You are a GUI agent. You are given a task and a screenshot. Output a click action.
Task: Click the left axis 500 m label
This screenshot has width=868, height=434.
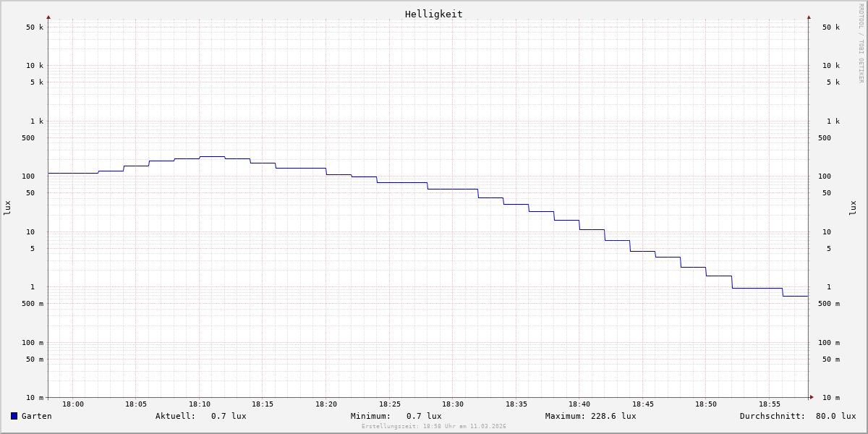pos(33,304)
